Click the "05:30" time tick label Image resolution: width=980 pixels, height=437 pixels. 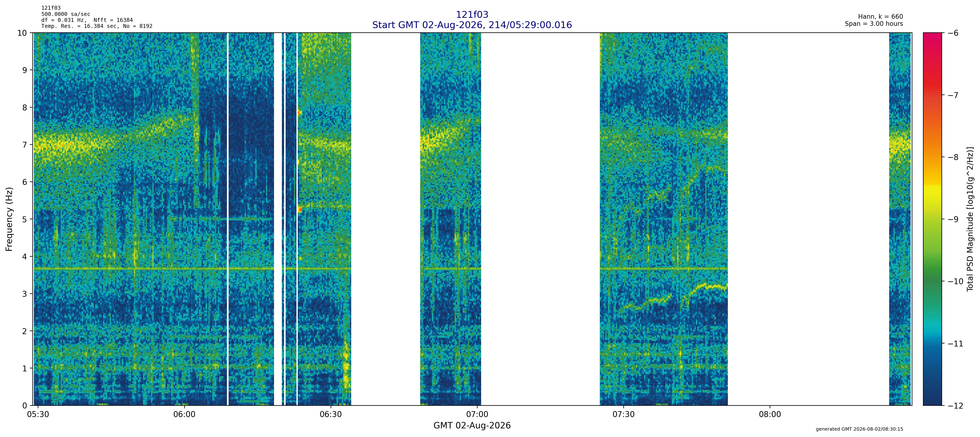tap(38, 415)
